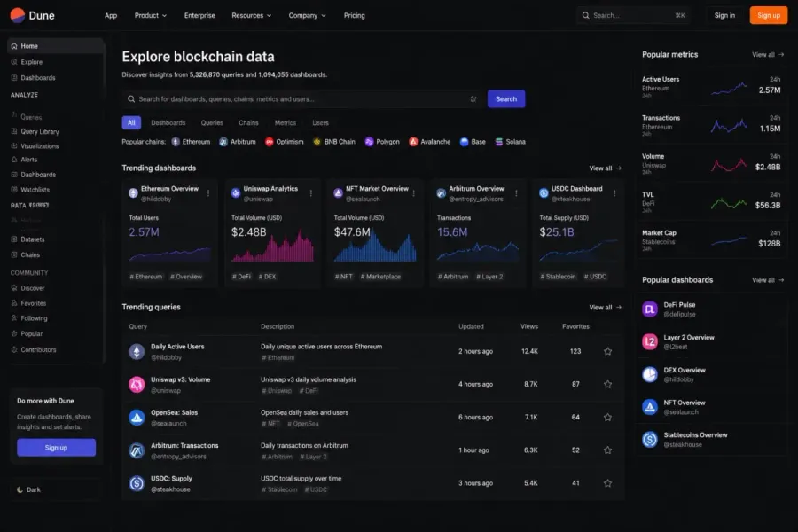The width and height of the screenshot is (798, 532).
Task: Click the blue Sign up sidebar button
Action: pos(56,448)
